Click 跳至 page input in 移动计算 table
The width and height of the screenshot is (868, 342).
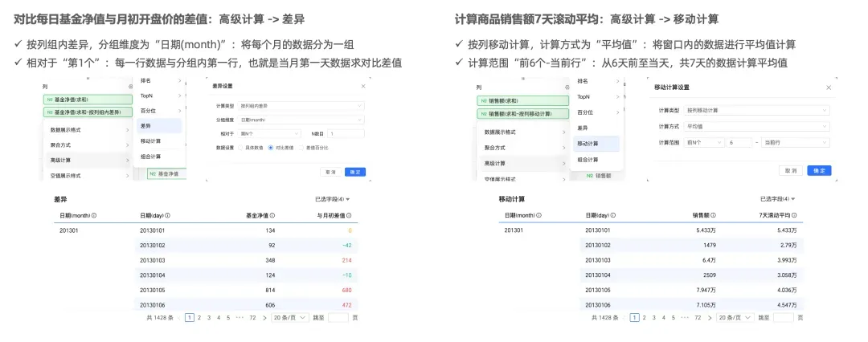point(784,318)
